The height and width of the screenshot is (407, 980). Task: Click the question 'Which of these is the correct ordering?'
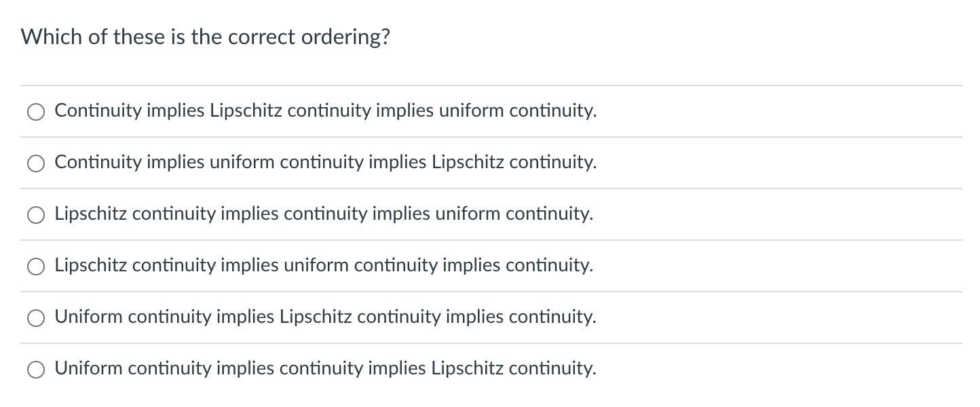click(x=205, y=37)
